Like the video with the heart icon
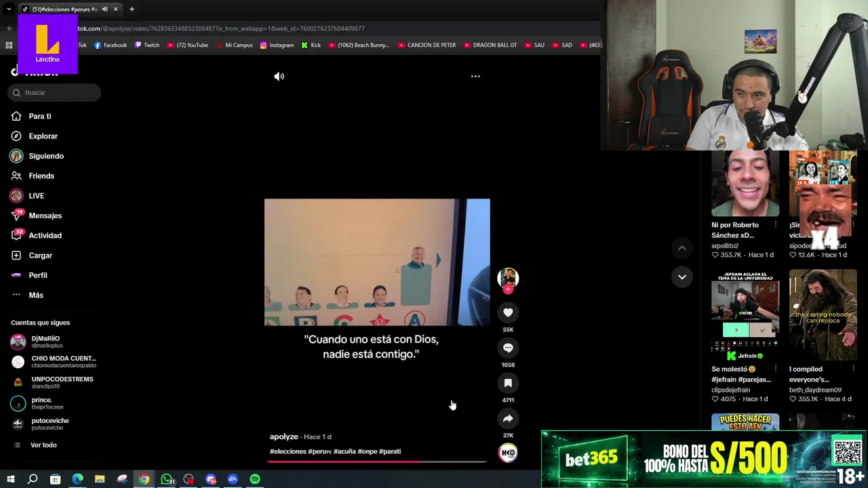Image resolution: width=868 pixels, height=488 pixels. pyautogui.click(x=508, y=312)
